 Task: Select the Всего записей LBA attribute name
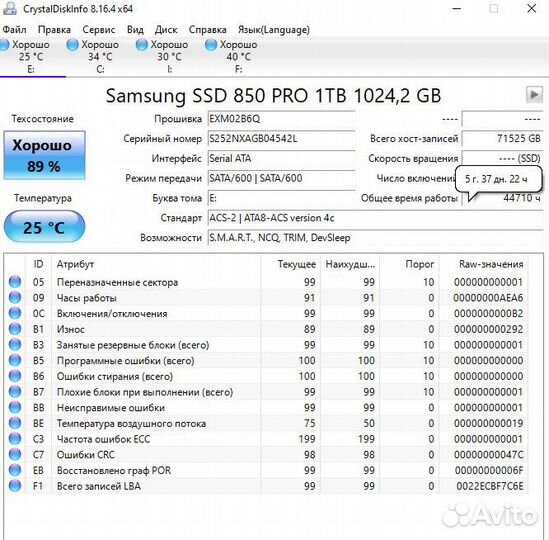[99, 486]
